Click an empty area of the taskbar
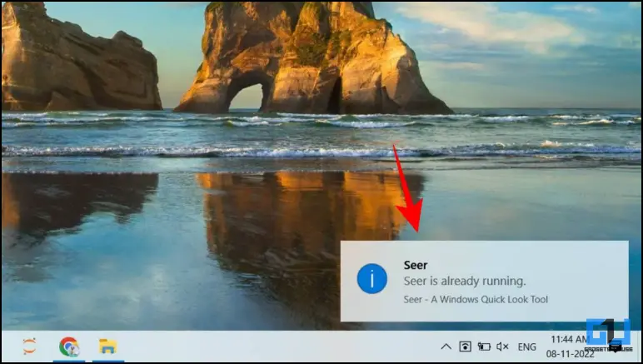 point(267,347)
